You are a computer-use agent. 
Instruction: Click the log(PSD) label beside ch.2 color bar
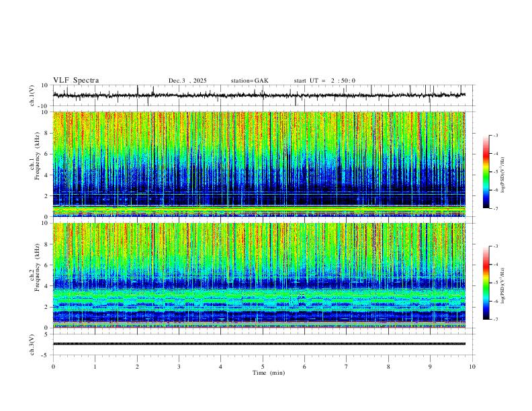[x=502, y=285]
